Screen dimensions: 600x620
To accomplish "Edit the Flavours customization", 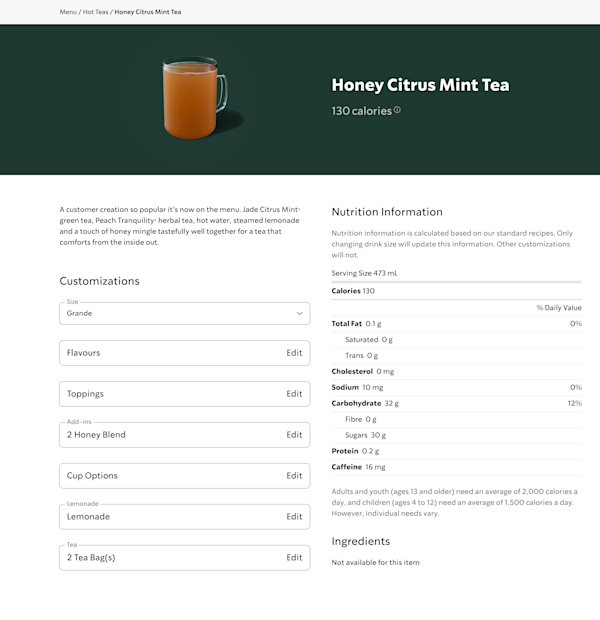I will (294, 353).
